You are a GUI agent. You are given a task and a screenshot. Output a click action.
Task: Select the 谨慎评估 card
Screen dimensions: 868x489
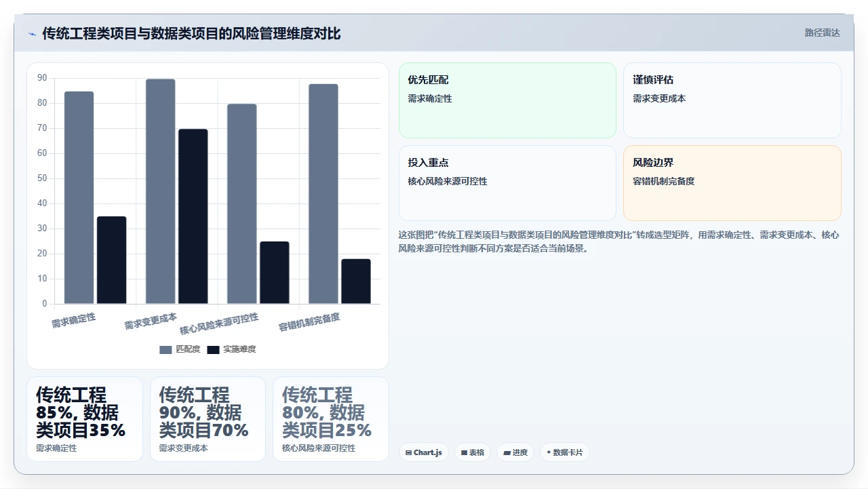tap(732, 100)
